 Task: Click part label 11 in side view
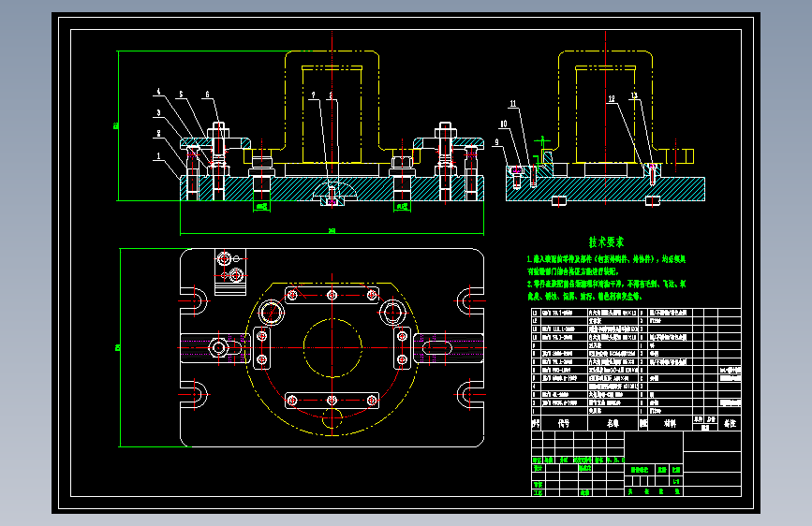point(512,103)
